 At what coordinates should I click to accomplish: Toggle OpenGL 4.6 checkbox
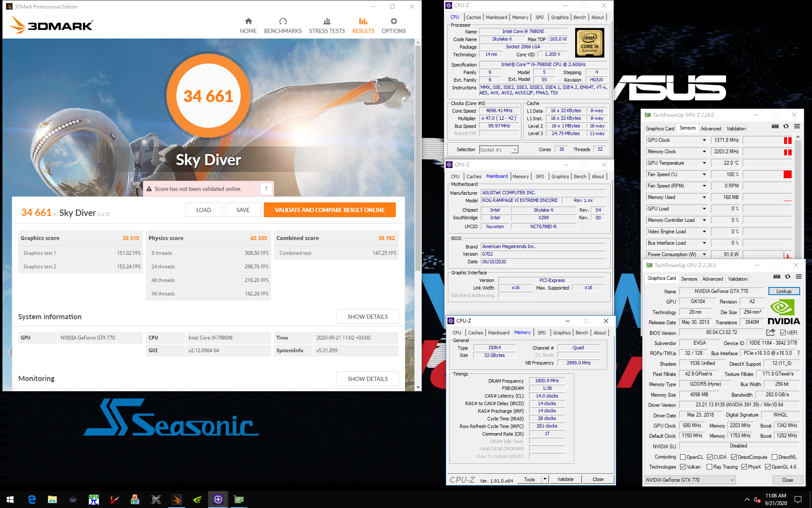click(768, 467)
